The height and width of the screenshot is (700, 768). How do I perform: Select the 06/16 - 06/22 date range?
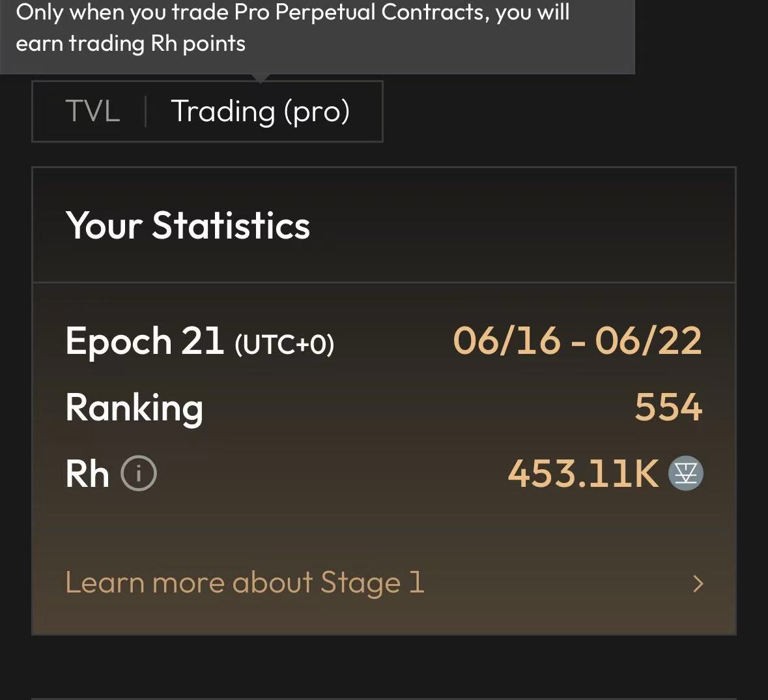tap(578, 341)
